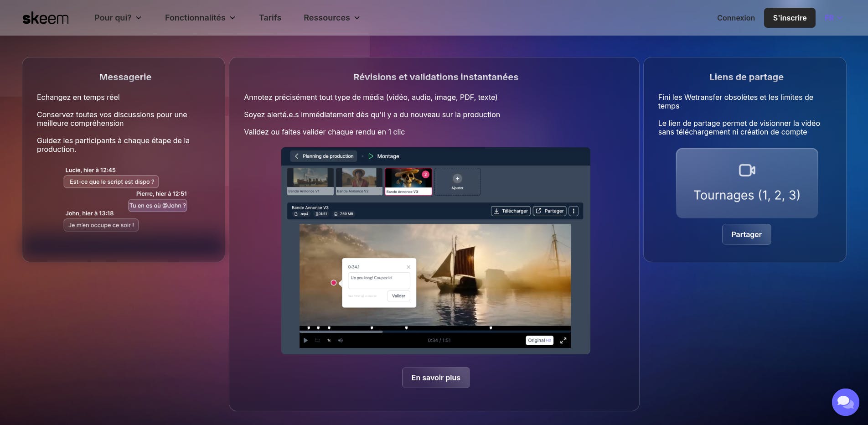The width and height of the screenshot is (868, 425).
Task: Go back to Planning de production
Action: 324,156
